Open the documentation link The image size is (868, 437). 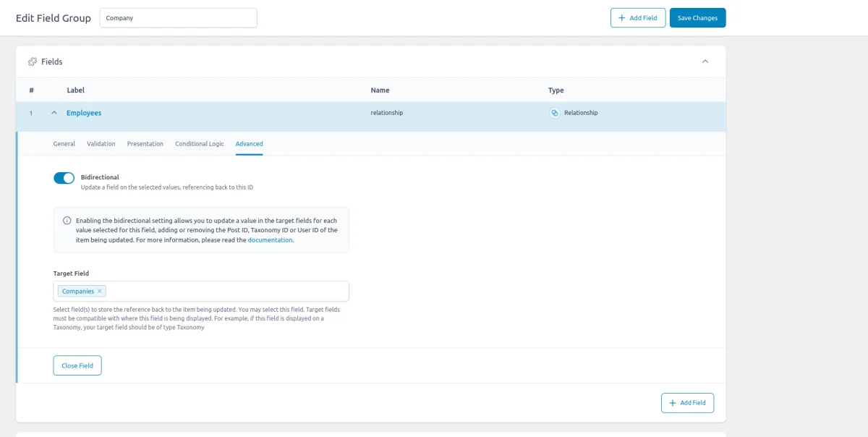pos(271,239)
